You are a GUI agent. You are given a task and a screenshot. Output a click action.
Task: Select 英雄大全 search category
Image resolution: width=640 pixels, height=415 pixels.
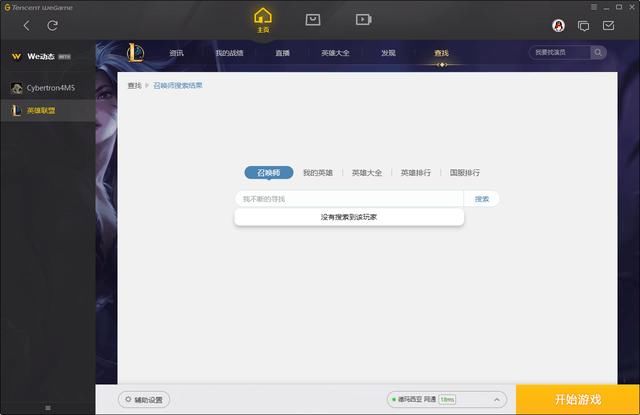coord(367,173)
